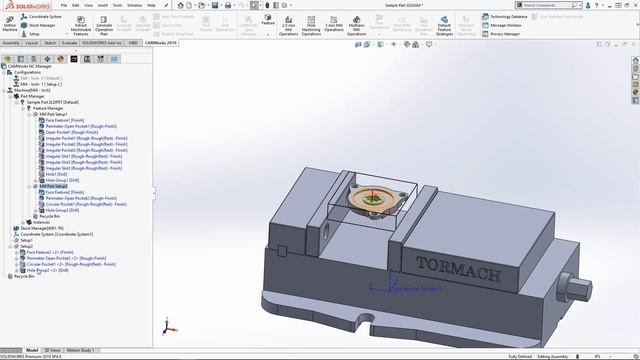The width and height of the screenshot is (640, 360).
Task: Run Extract Machinable Features
Action: (x=81, y=25)
